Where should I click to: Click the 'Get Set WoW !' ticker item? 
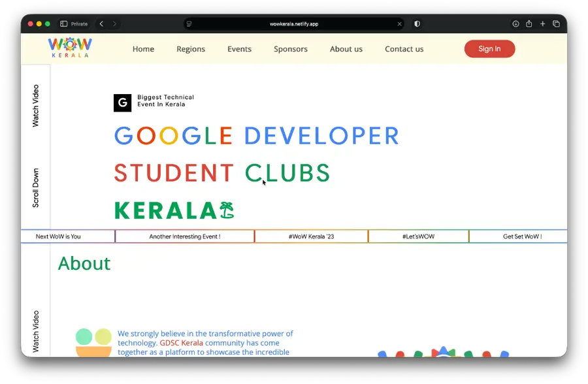click(x=522, y=236)
